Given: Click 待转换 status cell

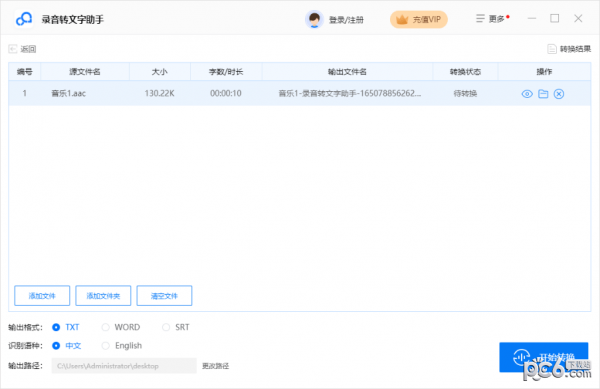Looking at the screenshot, I should 465,93.
